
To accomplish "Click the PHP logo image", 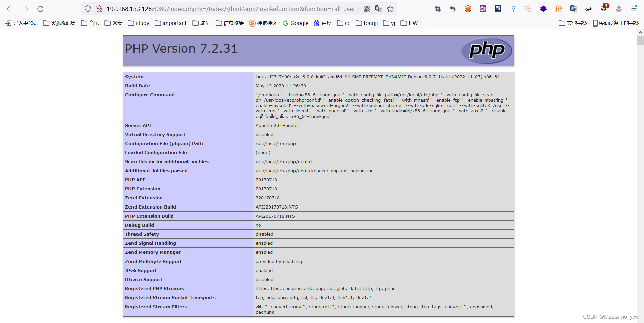I will pyautogui.click(x=487, y=51).
